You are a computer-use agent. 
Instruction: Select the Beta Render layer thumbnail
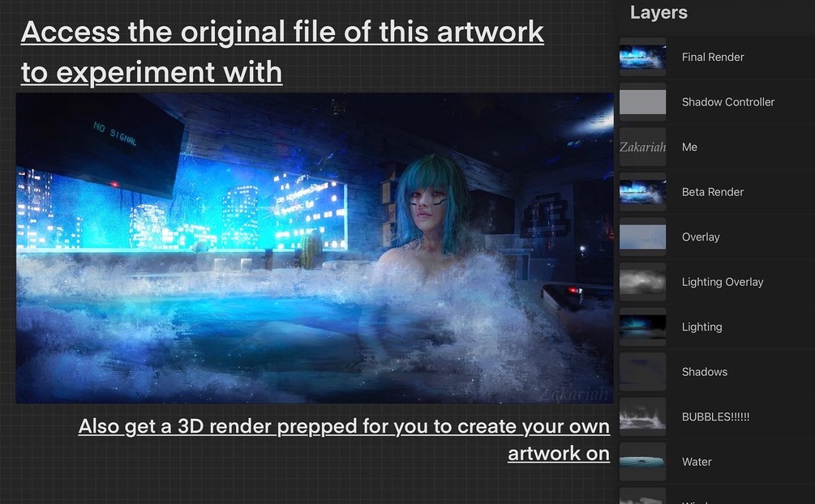tap(642, 192)
